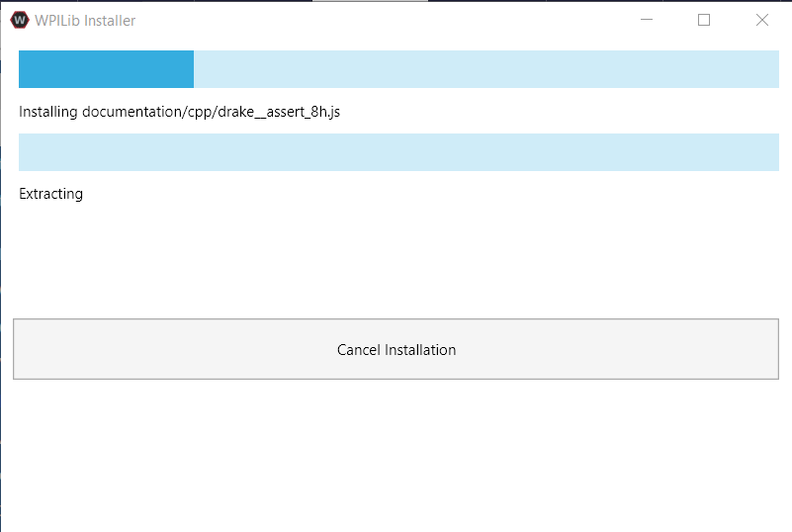This screenshot has width=792, height=532.
Task: Click the word 'Installing' in status line
Action: (48, 112)
